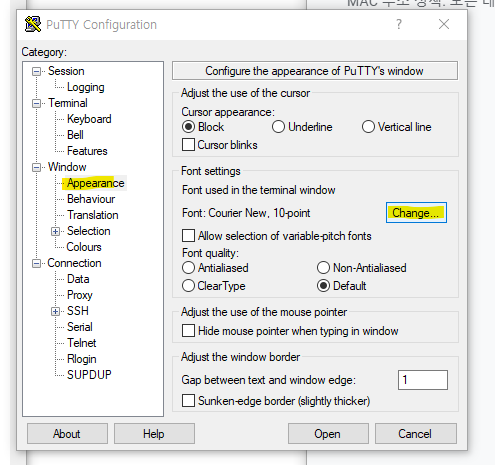Open the Keyboard category
This screenshot has height=465, width=495.
click(89, 119)
